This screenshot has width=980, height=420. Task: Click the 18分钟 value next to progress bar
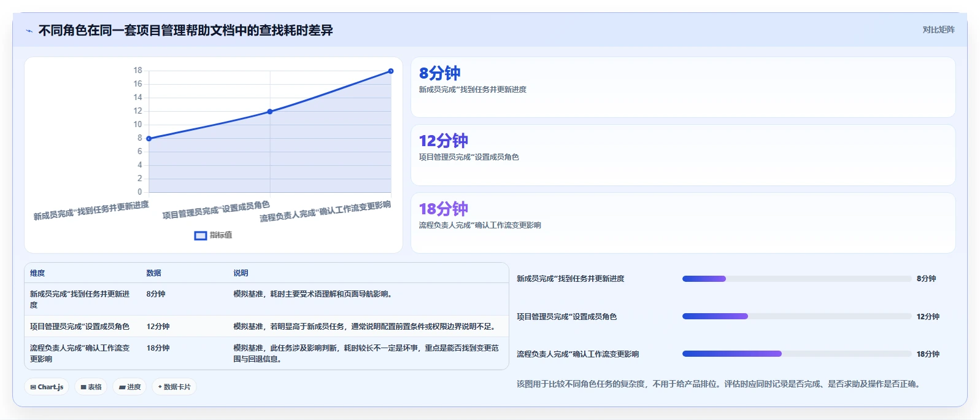928,354
